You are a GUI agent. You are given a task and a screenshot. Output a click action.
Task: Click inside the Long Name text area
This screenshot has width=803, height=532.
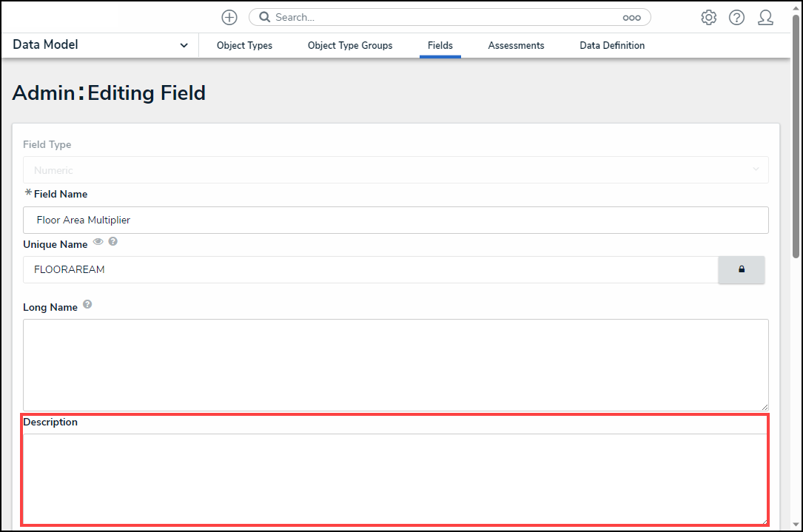pyautogui.click(x=395, y=365)
